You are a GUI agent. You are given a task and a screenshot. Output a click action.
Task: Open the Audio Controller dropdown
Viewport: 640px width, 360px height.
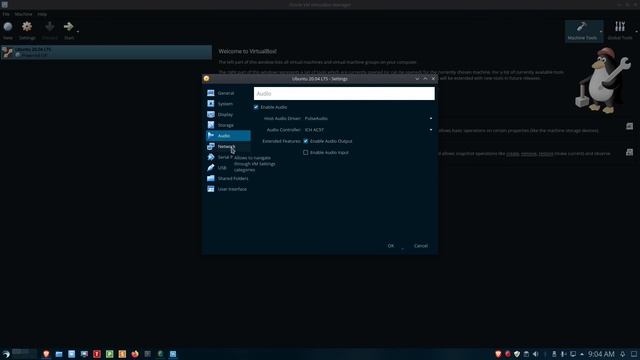pos(369,130)
